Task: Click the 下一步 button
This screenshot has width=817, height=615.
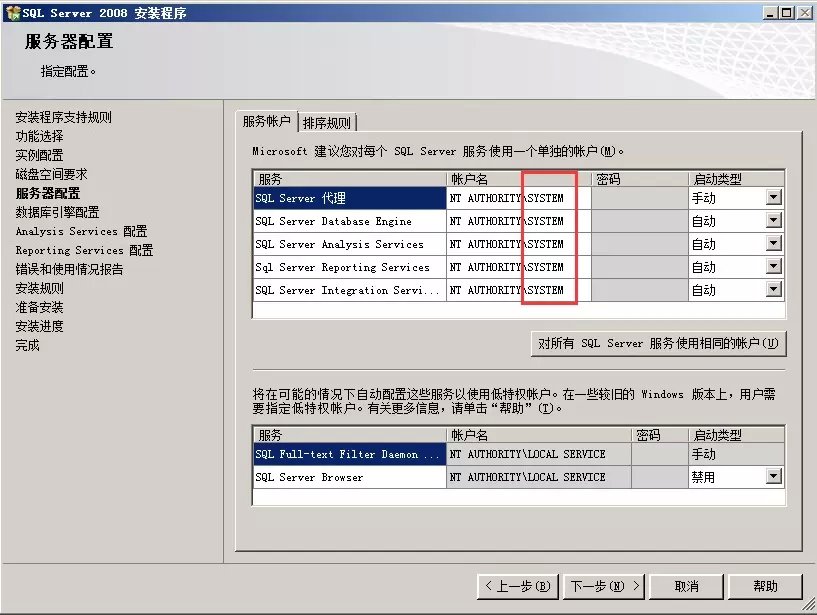Action: (x=602, y=587)
